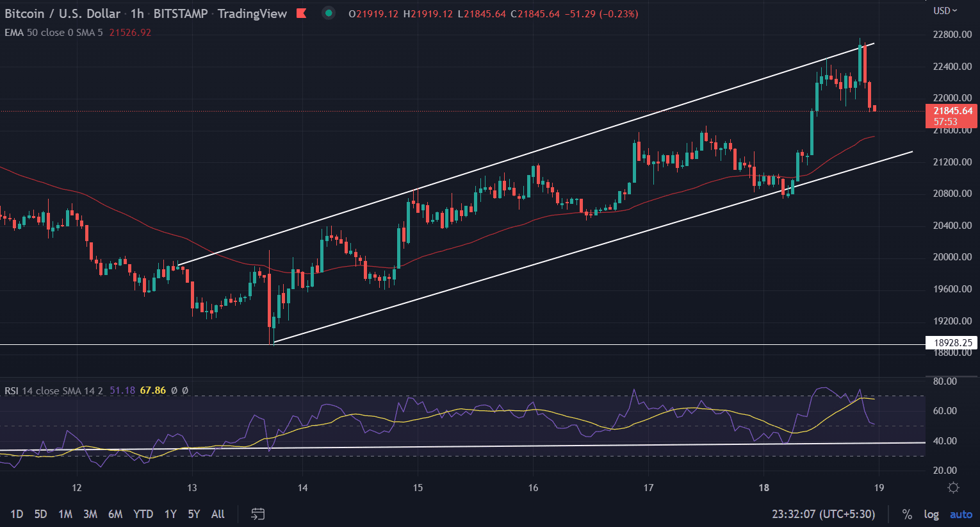Click the 20.00 RSI axis label
The height and width of the screenshot is (527, 980).
945,471
